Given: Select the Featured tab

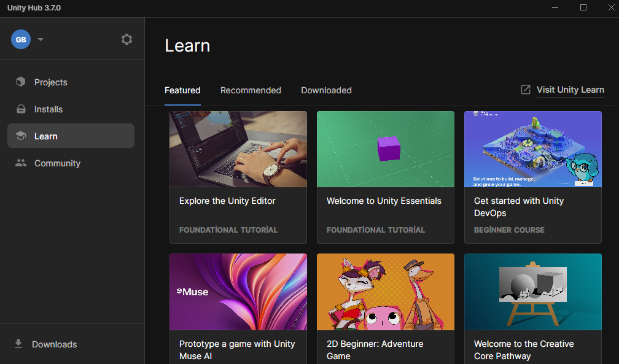Looking at the screenshot, I should [182, 90].
